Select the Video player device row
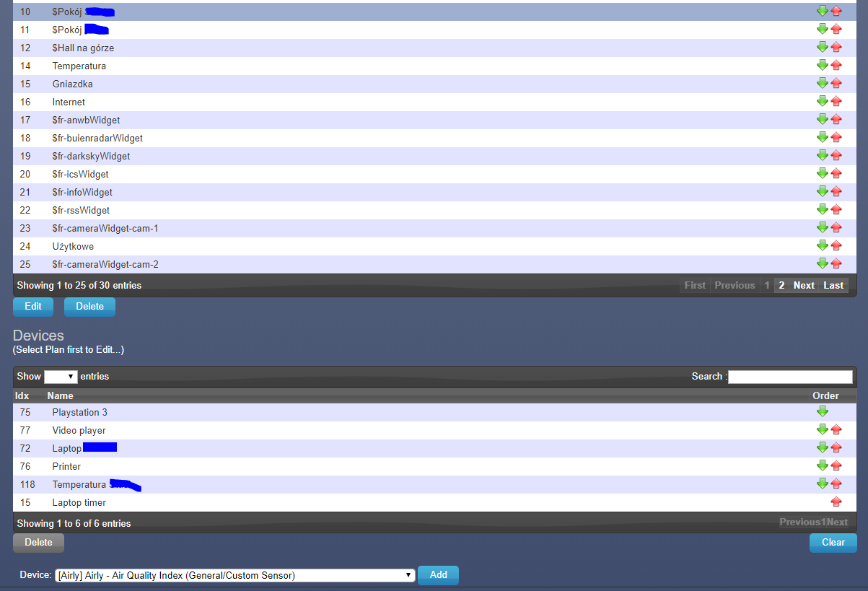Screen dimensions: 868x591 (x=434, y=430)
